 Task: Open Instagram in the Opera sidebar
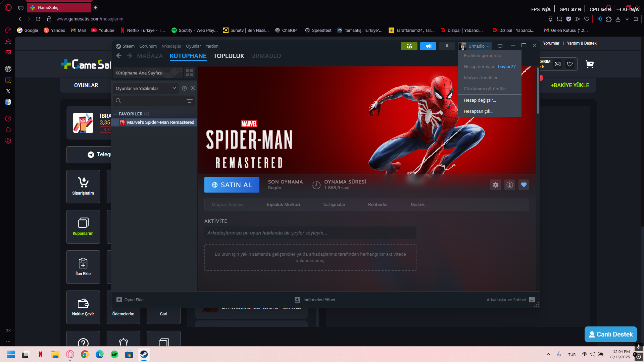(8, 80)
